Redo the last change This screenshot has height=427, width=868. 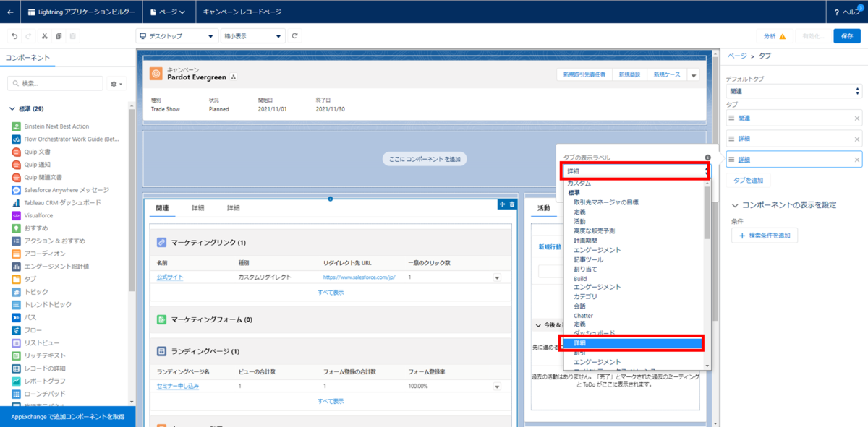click(28, 36)
